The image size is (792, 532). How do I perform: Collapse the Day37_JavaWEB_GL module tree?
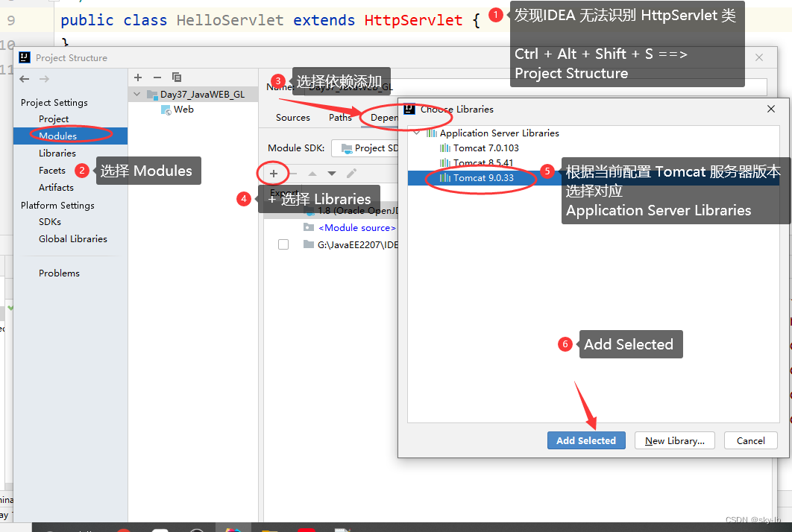(x=137, y=95)
